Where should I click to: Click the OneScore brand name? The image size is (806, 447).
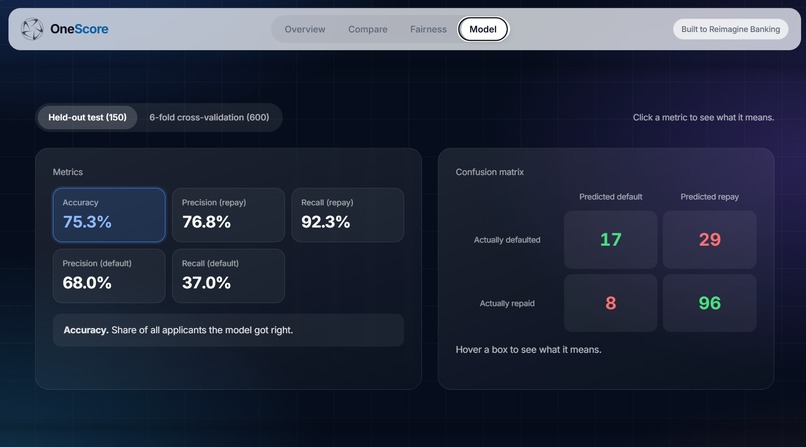[79, 29]
